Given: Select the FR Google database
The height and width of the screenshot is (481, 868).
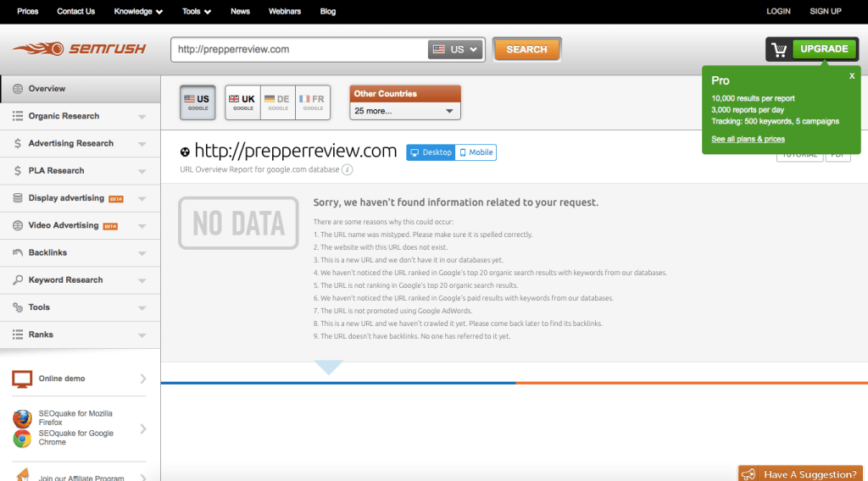Looking at the screenshot, I should pyautogui.click(x=313, y=102).
